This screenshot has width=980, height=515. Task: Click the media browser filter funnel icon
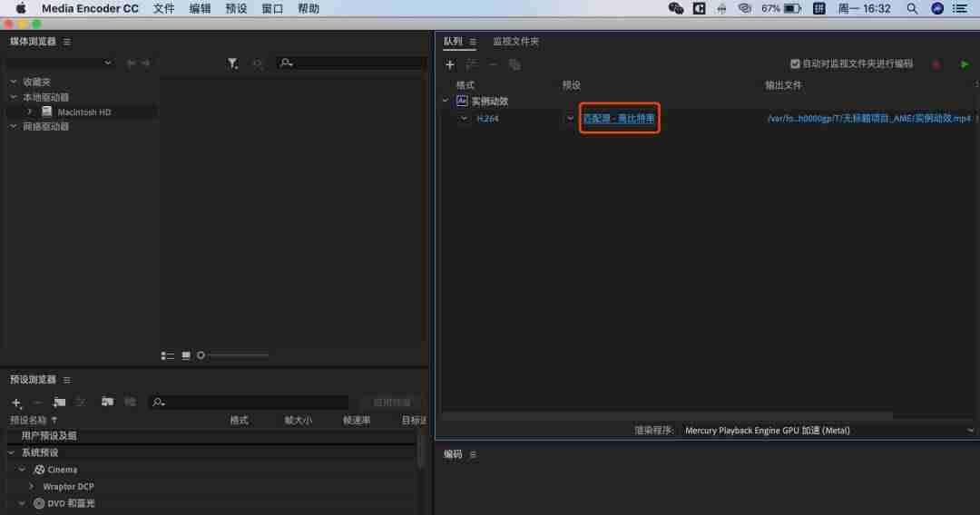point(232,63)
